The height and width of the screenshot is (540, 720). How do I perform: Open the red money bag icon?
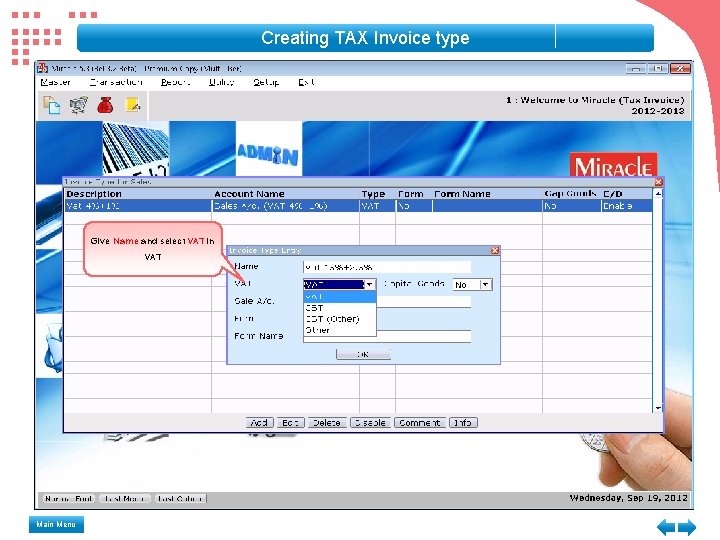(x=105, y=105)
